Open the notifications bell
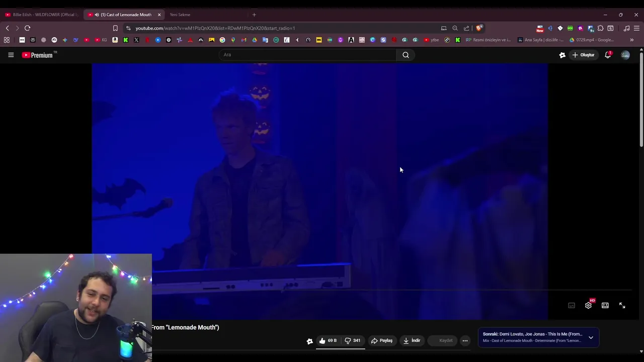 pos(608,55)
